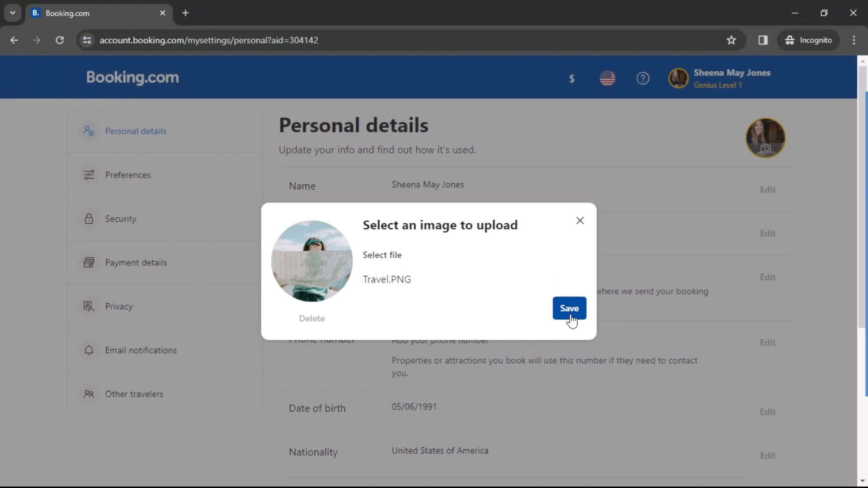Open the currency selector dollar icon
This screenshot has width=868, height=488.
572,77
